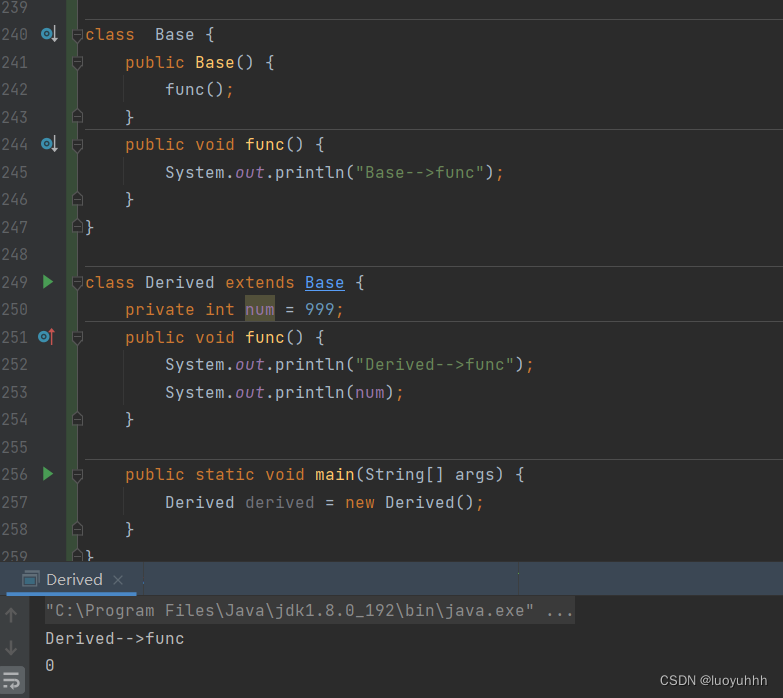This screenshot has width=783, height=698.
Task: Collapse Base constructor fold at line 241
Action: (77, 62)
